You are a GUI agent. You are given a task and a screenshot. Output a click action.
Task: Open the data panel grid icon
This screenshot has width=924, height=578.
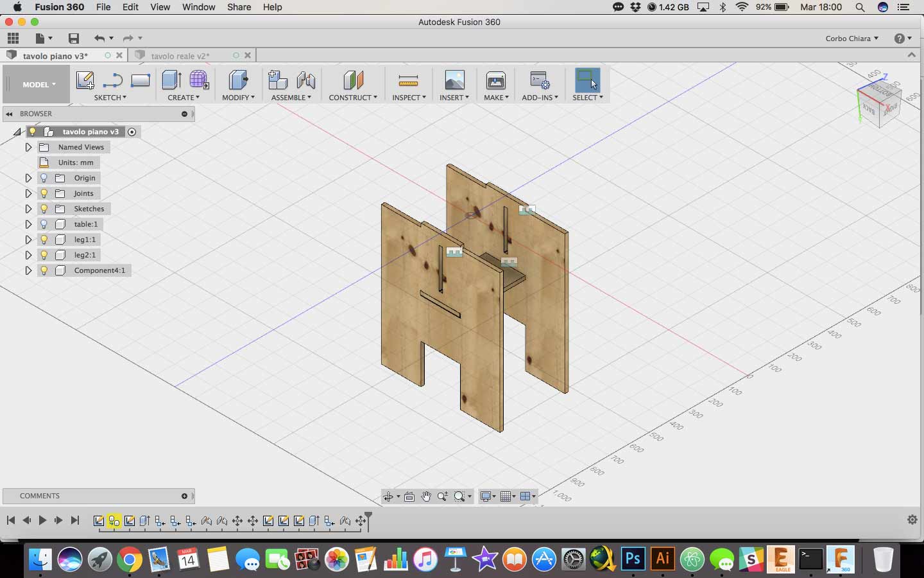(x=13, y=38)
